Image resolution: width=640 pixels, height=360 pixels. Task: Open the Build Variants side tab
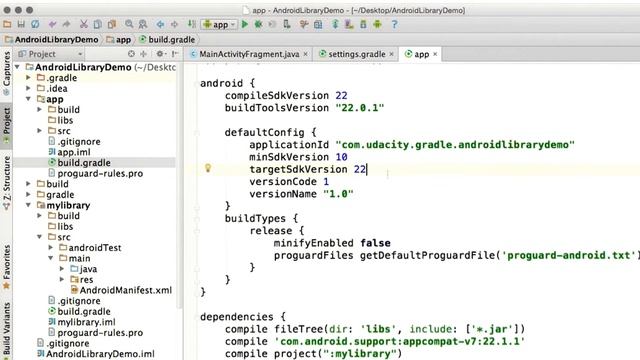tap(6, 330)
